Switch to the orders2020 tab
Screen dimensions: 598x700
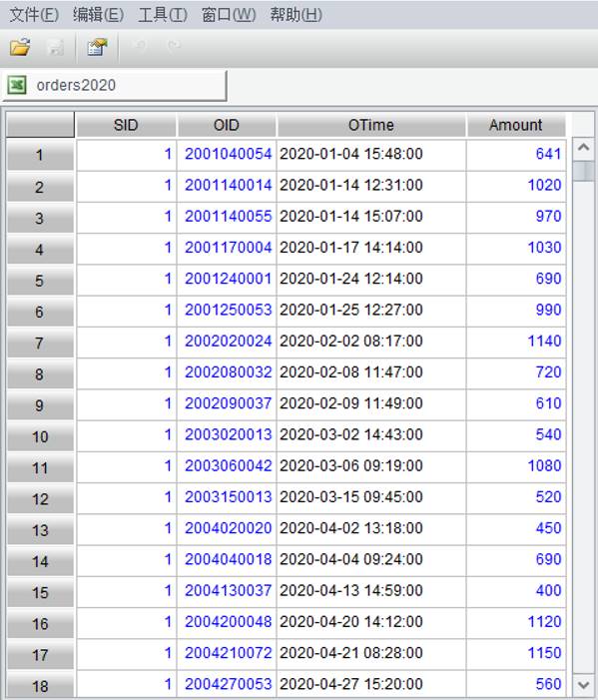115,85
